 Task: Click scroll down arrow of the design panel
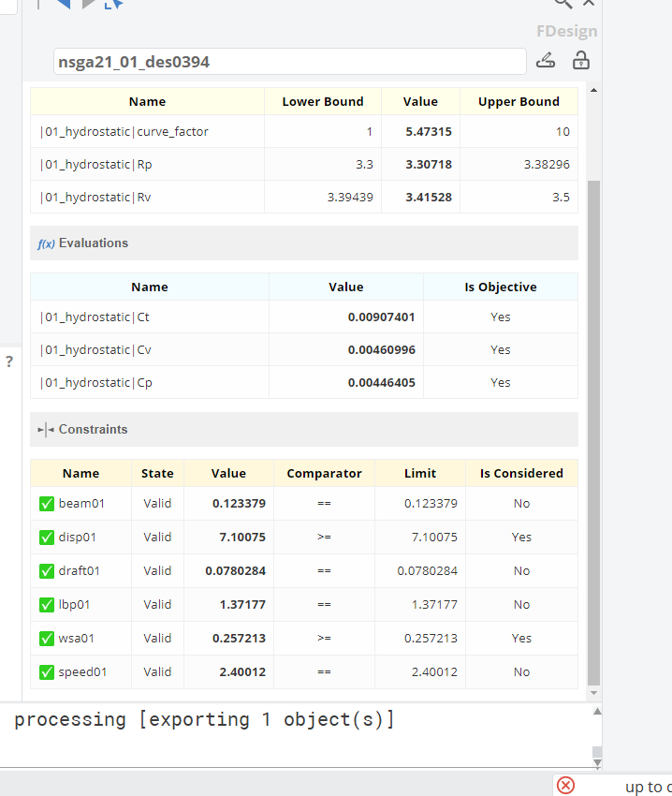coord(593,693)
